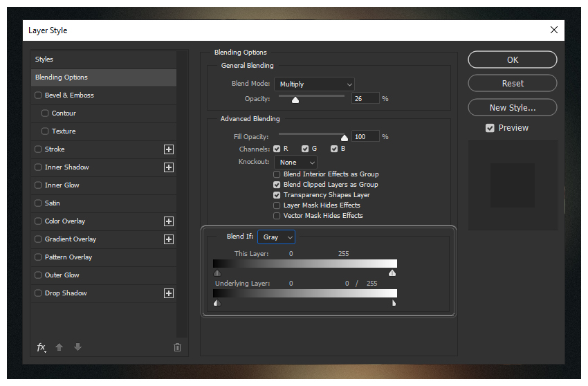Click the delete effect trash icon
The width and height of the screenshot is (588, 386).
point(177,347)
